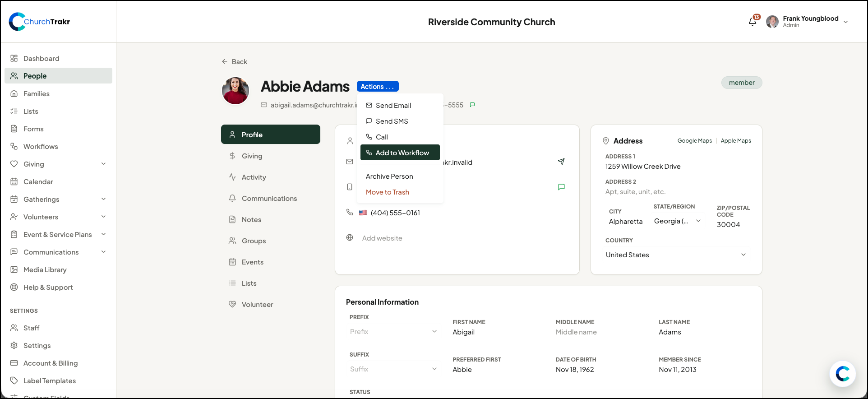The height and width of the screenshot is (399, 868).
Task: Click the Media Library icon
Action: [x=14, y=269]
